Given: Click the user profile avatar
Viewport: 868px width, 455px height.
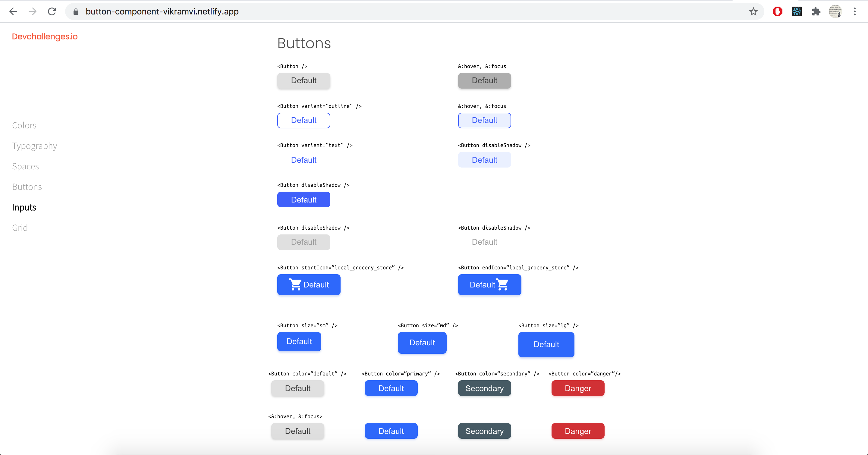Looking at the screenshot, I should pyautogui.click(x=835, y=11).
